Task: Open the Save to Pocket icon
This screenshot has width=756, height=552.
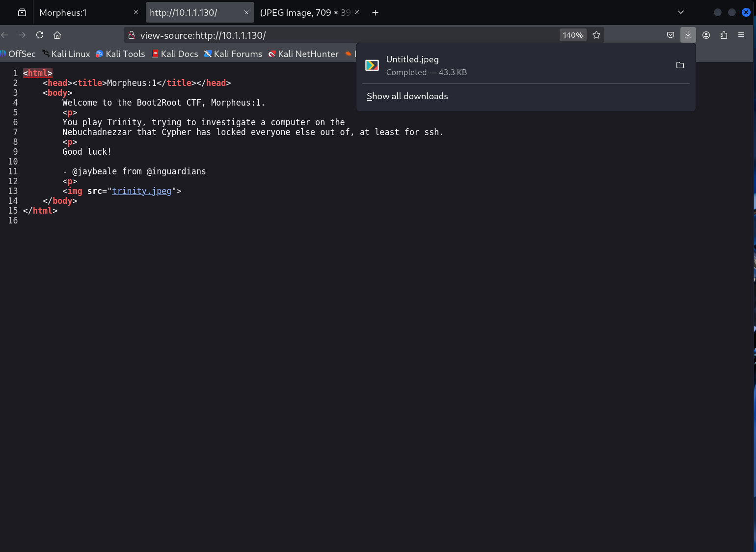Action: click(x=671, y=35)
